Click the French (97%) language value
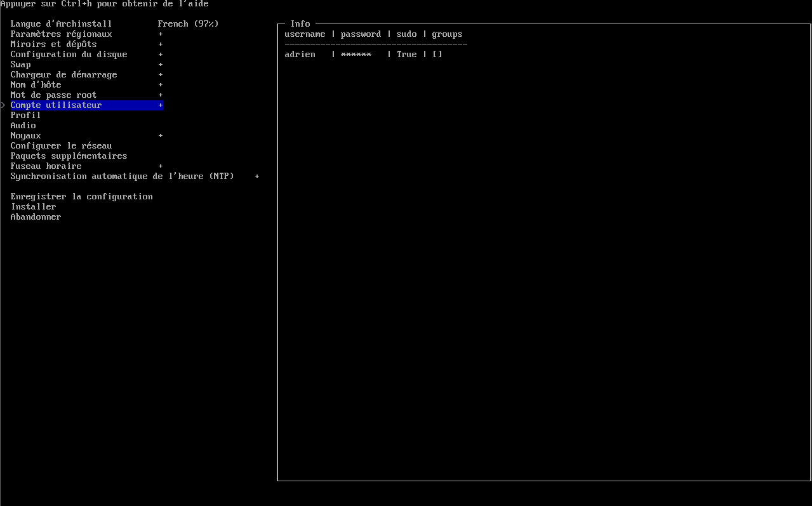The height and width of the screenshot is (506, 812). point(188,23)
